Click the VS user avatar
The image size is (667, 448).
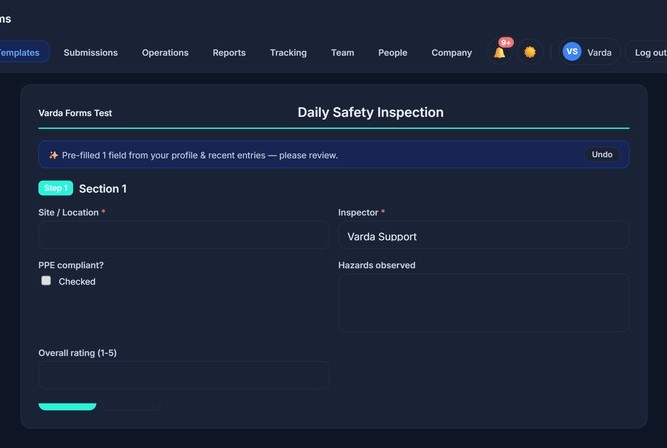572,51
